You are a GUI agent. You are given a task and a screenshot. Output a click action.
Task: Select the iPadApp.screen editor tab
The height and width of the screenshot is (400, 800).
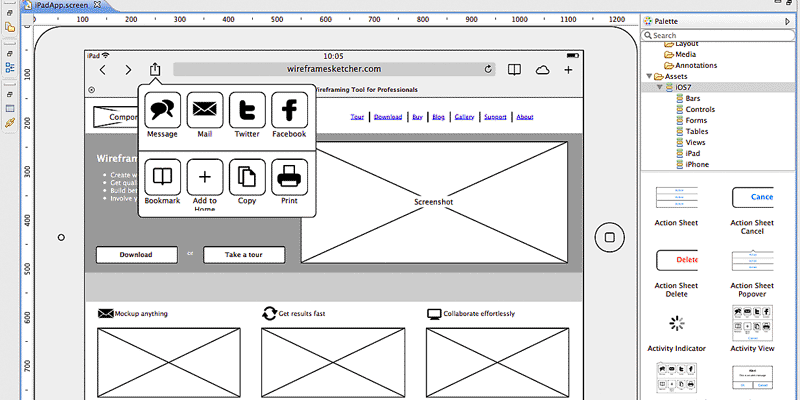point(59,4)
